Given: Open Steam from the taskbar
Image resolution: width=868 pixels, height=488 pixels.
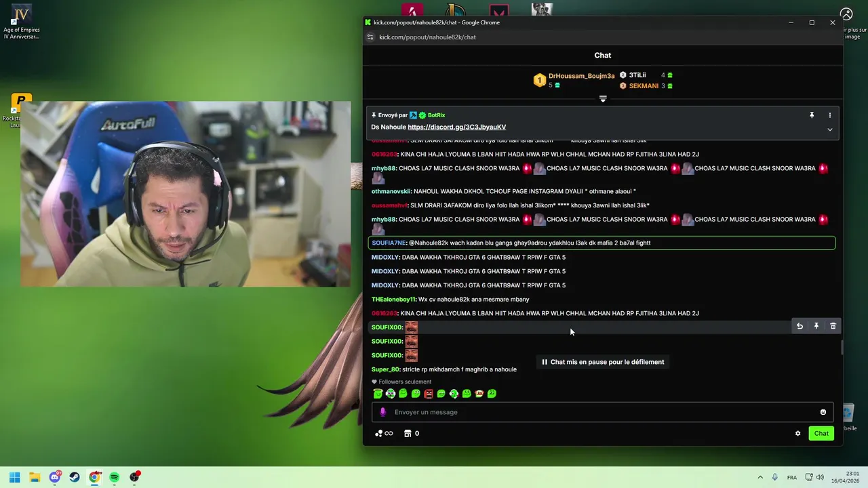Looking at the screenshot, I should 75,477.
